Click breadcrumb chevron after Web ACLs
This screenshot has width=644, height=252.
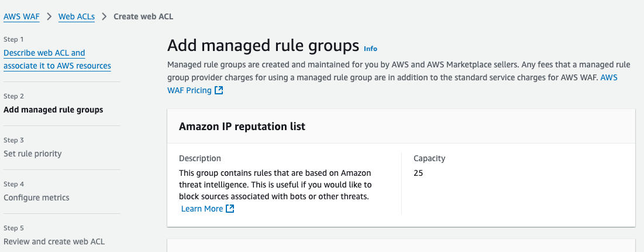tap(104, 17)
